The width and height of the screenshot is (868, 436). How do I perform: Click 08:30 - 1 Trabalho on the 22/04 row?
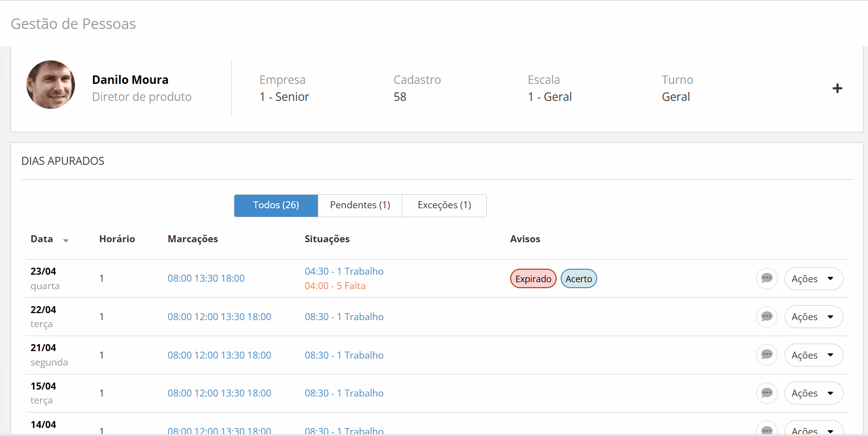(x=344, y=317)
